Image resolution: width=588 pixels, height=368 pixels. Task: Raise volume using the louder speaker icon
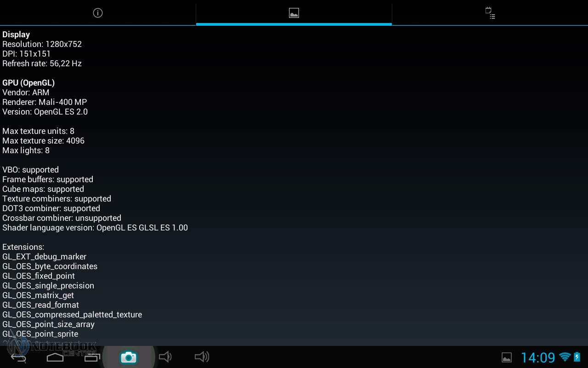202,357
